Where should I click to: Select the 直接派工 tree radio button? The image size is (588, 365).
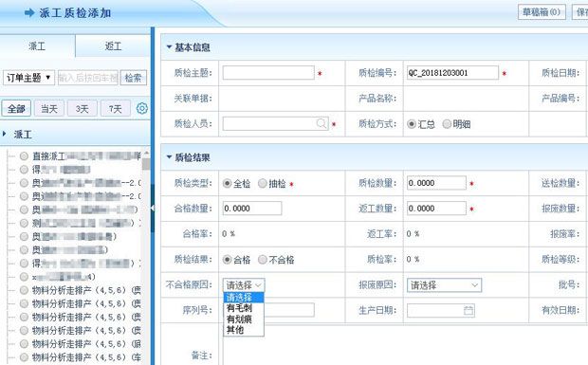coord(24,155)
